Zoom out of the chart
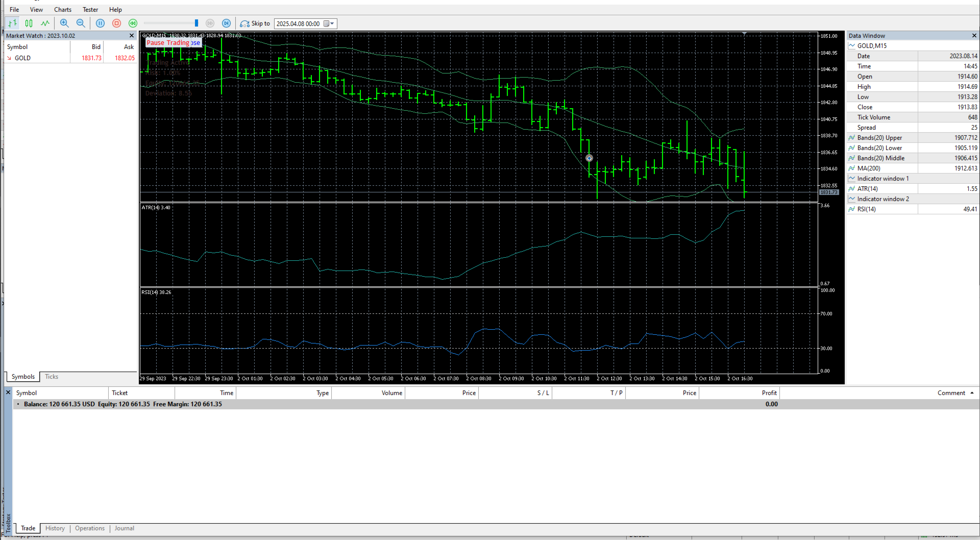The height and width of the screenshot is (540, 980). tap(81, 23)
